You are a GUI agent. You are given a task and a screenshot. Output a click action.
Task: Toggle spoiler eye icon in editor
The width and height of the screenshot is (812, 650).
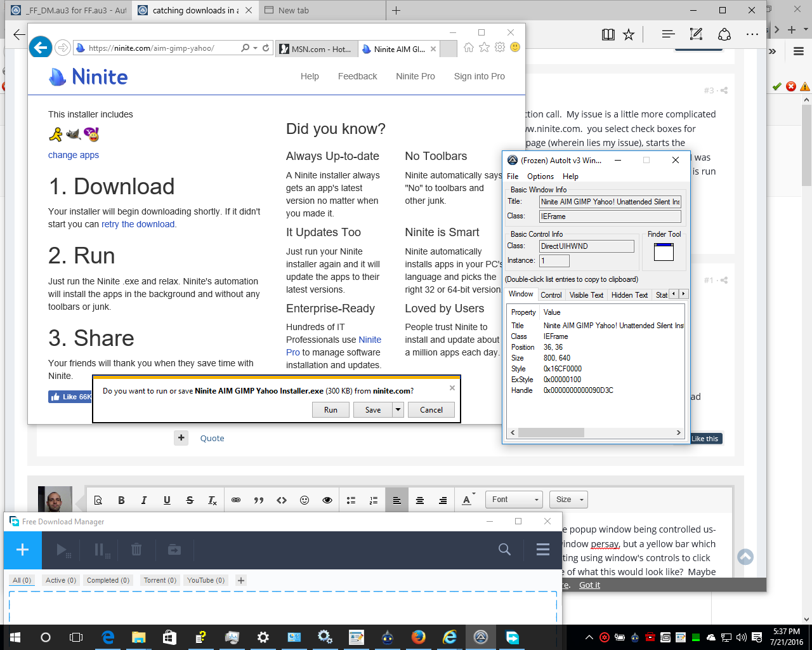(327, 500)
